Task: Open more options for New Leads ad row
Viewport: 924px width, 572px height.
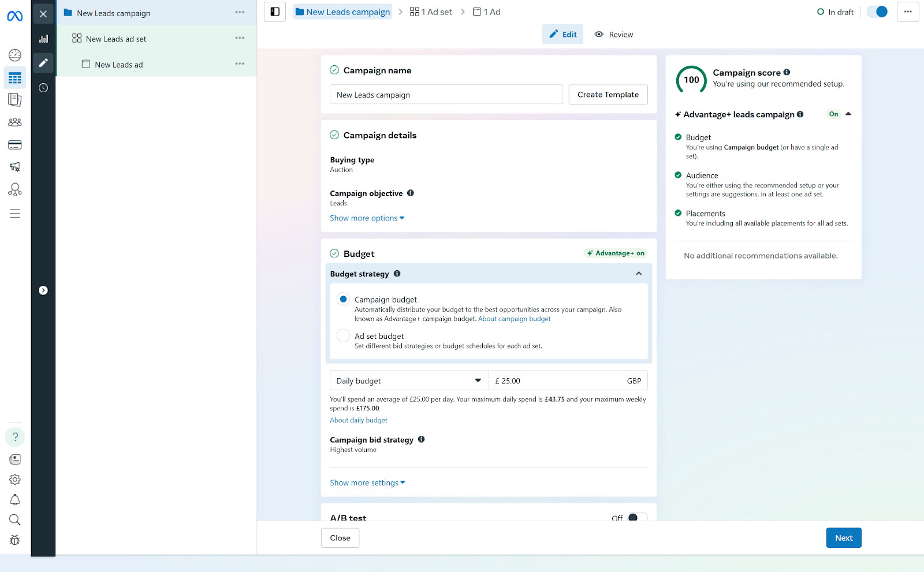Action: point(240,64)
